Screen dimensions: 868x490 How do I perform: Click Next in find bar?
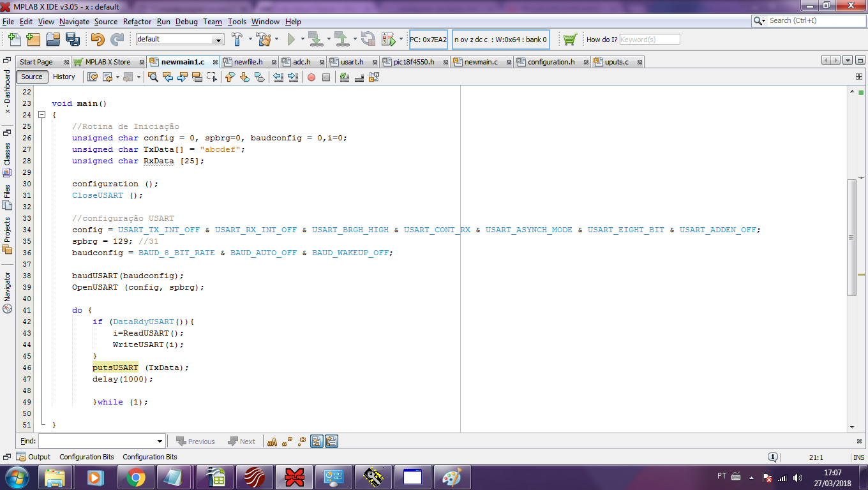point(241,442)
